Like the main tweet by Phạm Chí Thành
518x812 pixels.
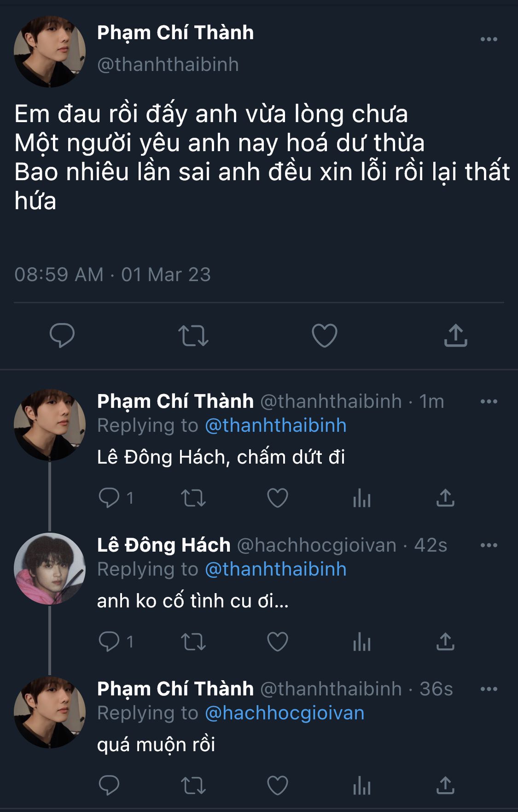click(325, 335)
